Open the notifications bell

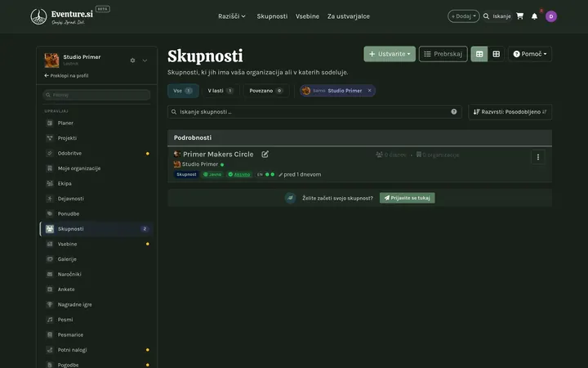click(534, 16)
